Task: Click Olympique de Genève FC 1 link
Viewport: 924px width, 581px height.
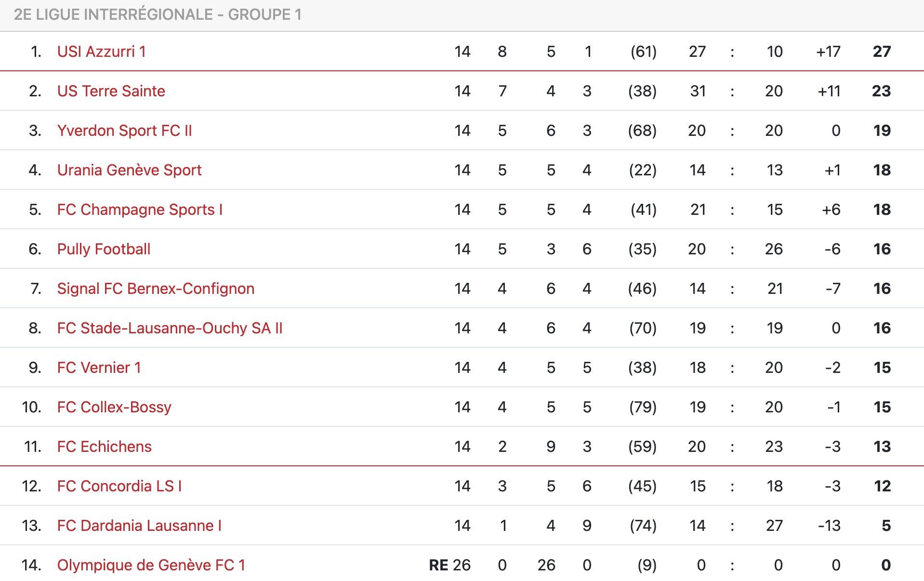Action: coord(151,565)
